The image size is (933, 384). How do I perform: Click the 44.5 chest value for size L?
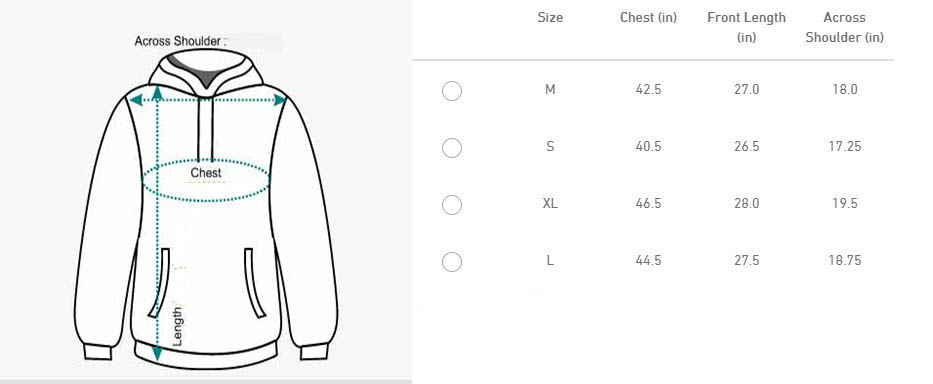pos(648,260)
